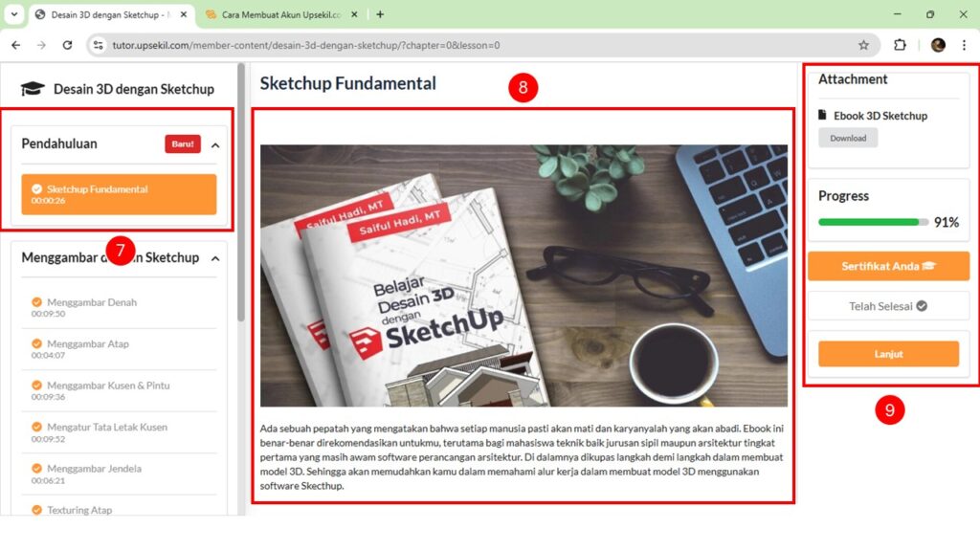
Task: Collapse the Pendahuluan section chevron
Action: point(215,145)
